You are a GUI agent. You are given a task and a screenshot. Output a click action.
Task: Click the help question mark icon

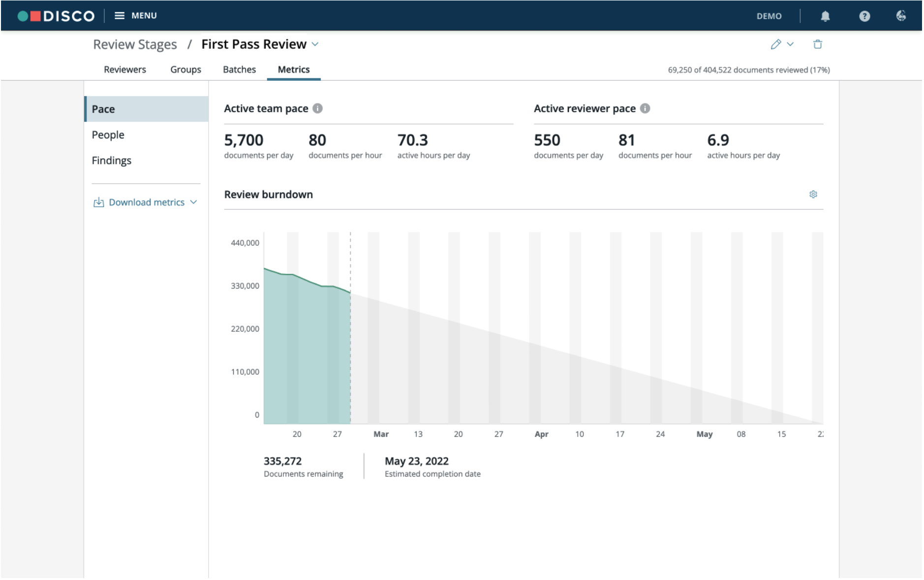(x=864, y=16)
